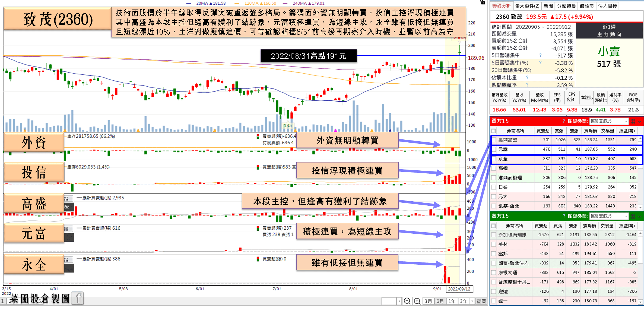Click the dark blue triangle marker near 9/01
The width and height of the screenshot is (644, 313).
[x=390, y=130]
